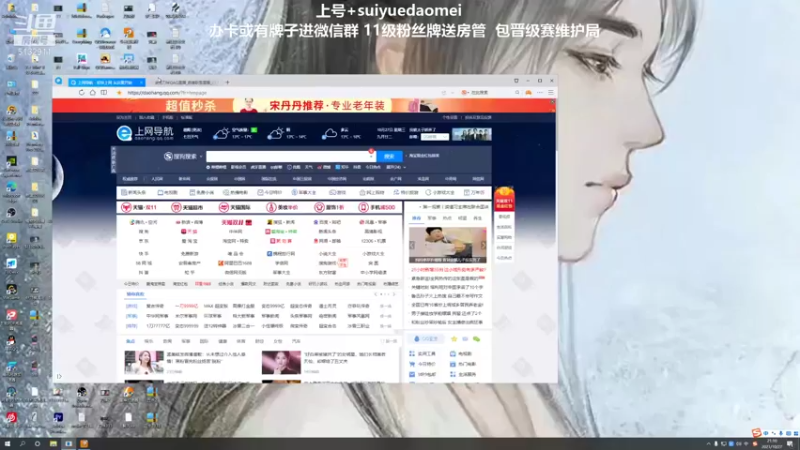Screen dimensions: 800x450
Task: Open the 免费小说 navigation link
Action: tap(202, 193)
